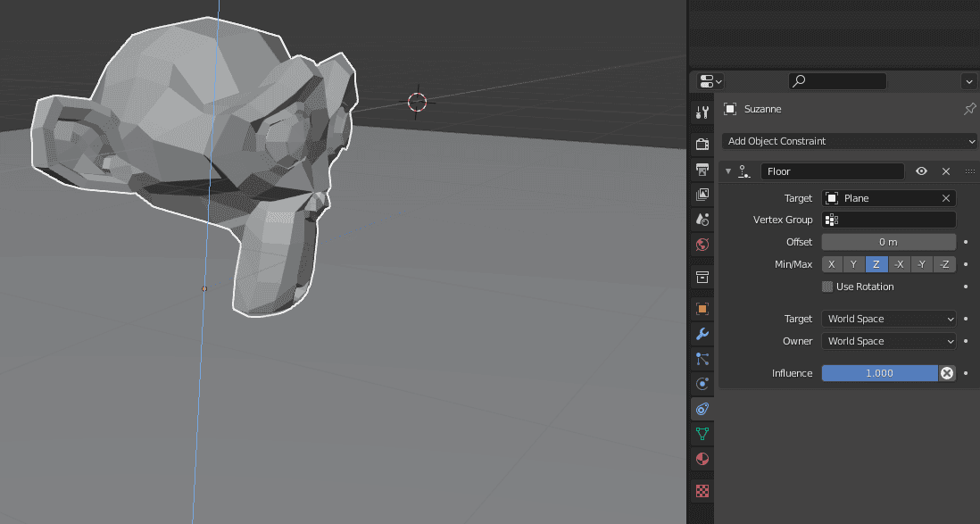Open the Material properties sphere icon
The width and height of the screenshot is (980, 524).
click(702, 458)
